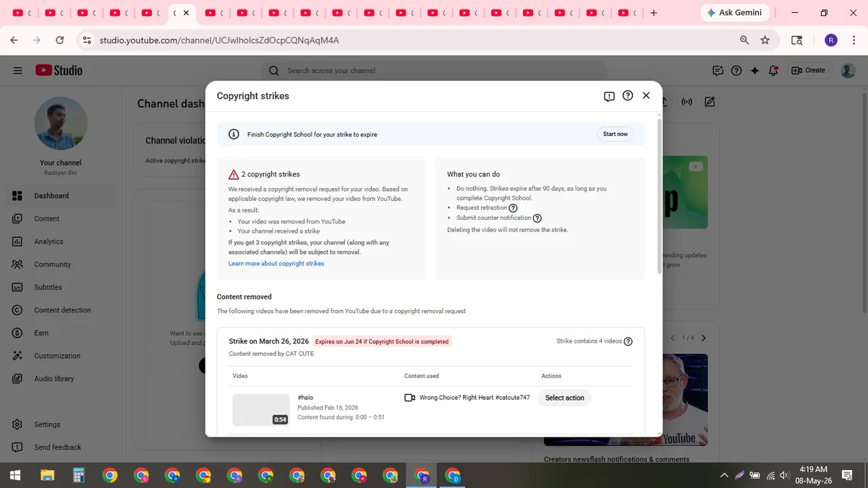Screen dimensions: 868x488
Task: Open Content in the sidebar
Action: point(61,218)
